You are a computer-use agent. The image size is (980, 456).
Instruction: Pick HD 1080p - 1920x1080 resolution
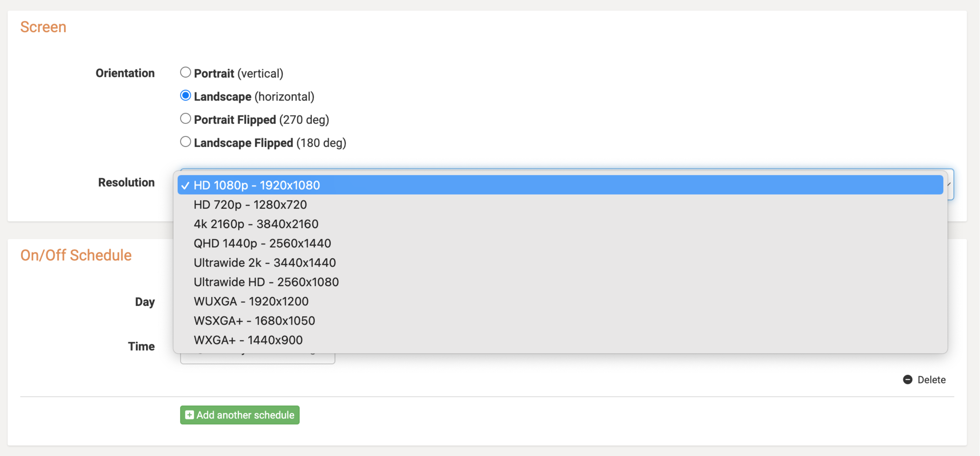tap(560, 185)
